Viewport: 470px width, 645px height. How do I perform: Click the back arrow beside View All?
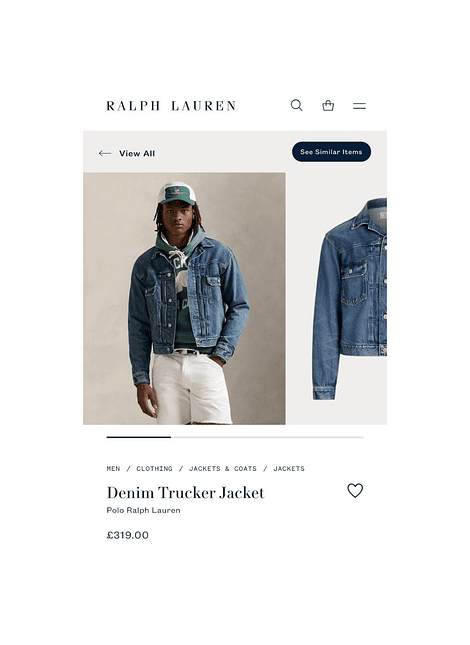pyautogui.click(x=105, y=153)
